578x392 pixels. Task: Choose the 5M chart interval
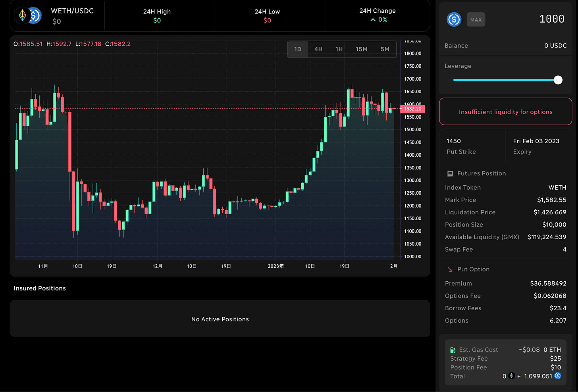tap(385, 49)
